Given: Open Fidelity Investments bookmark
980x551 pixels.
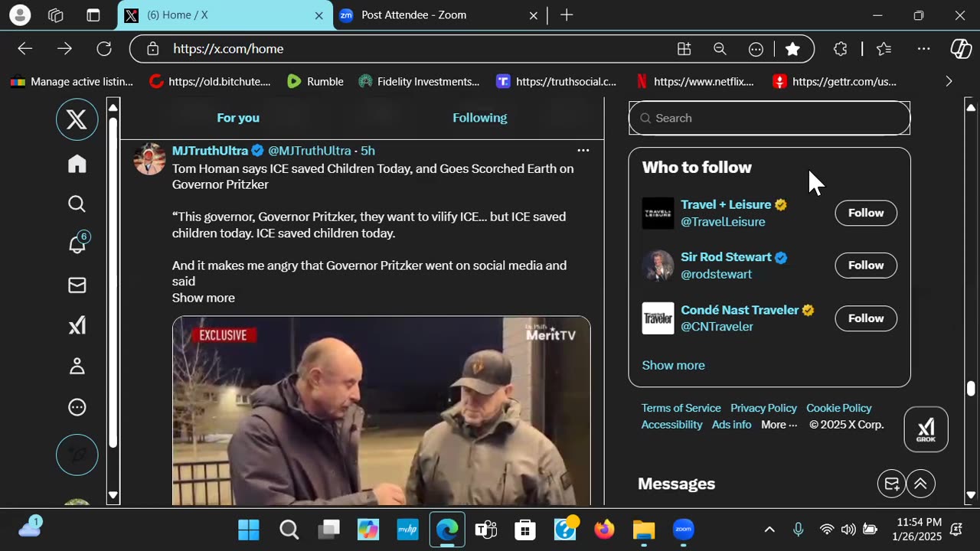Looking at the screenshot, I should (x=419, y=81).
